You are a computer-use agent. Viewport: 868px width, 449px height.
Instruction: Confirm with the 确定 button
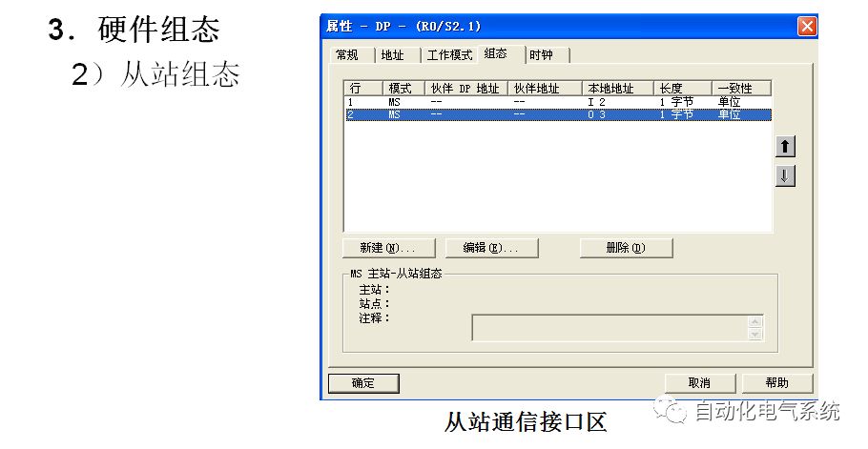click(x=363, y=383)
